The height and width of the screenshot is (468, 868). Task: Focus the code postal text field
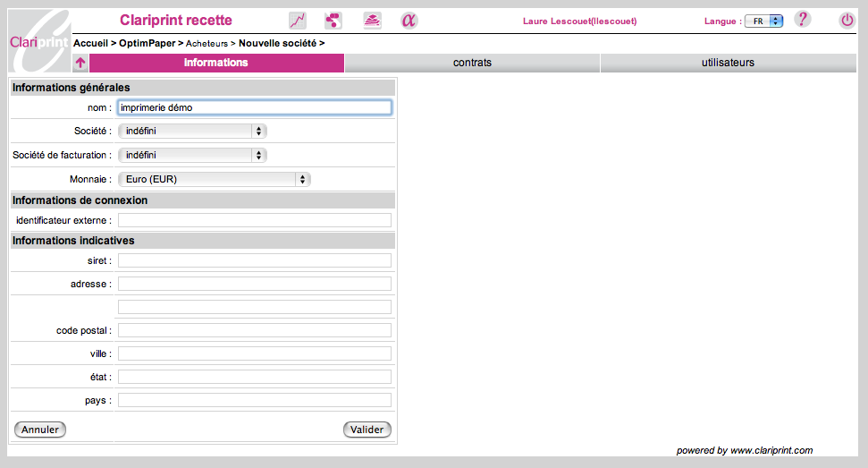click(255, 330)
